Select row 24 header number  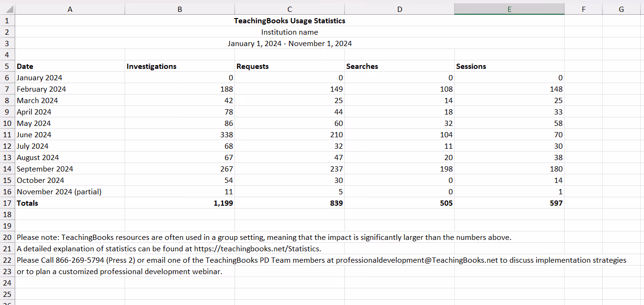pos(8,283)
